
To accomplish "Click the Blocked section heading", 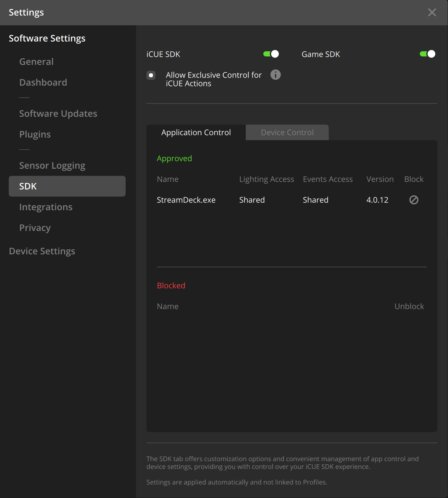I will click(x=171, y=285).
